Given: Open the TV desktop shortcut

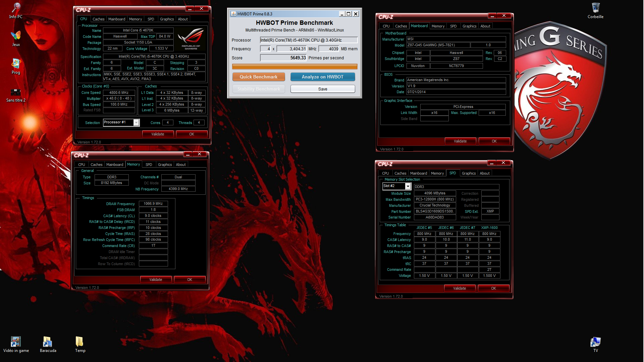Looking at the screenshot, I should coord(595,344).
